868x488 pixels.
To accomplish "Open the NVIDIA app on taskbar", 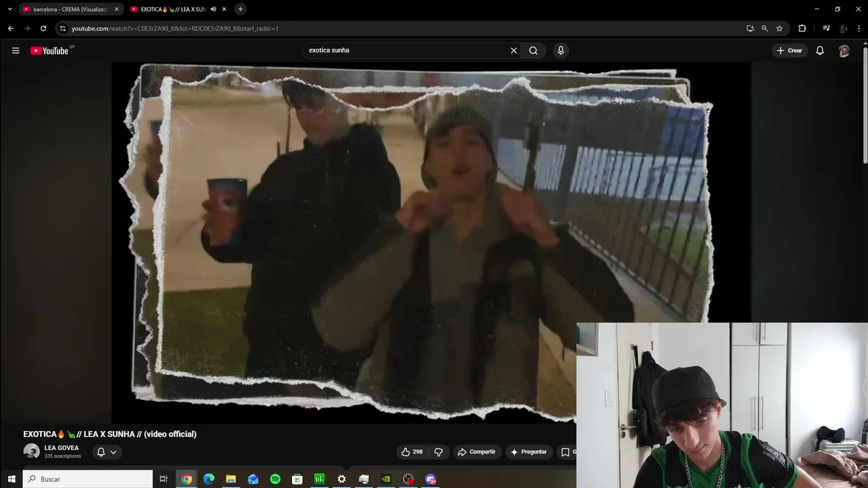I will click(x=386, y=479).
